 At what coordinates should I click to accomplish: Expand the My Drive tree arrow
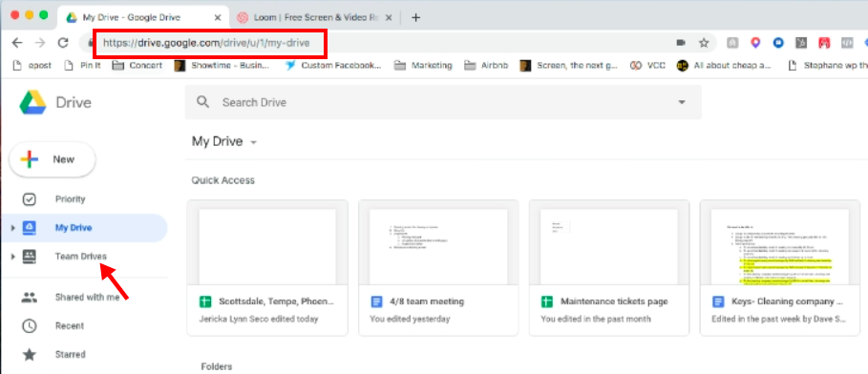[12, 228]
